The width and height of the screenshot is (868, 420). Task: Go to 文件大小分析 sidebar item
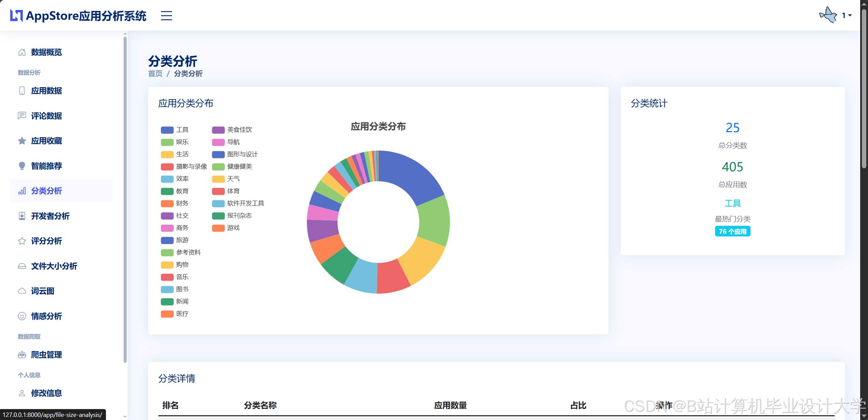point(54,266)
